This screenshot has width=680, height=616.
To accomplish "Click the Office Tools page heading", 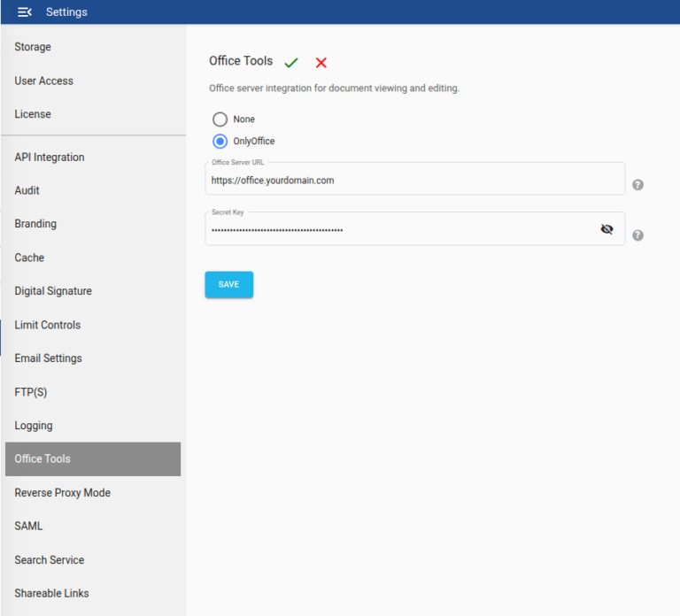I will tap(241, 61).
